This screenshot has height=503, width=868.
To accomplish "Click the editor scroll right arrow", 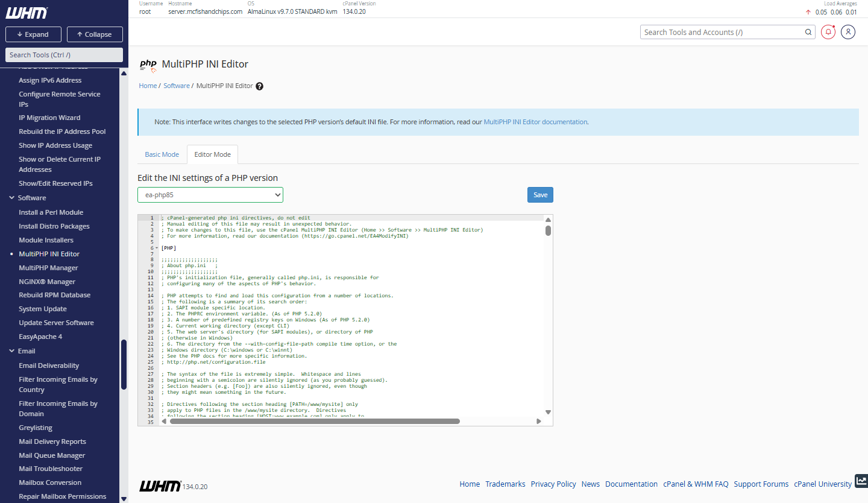I will tap(539, 422).
